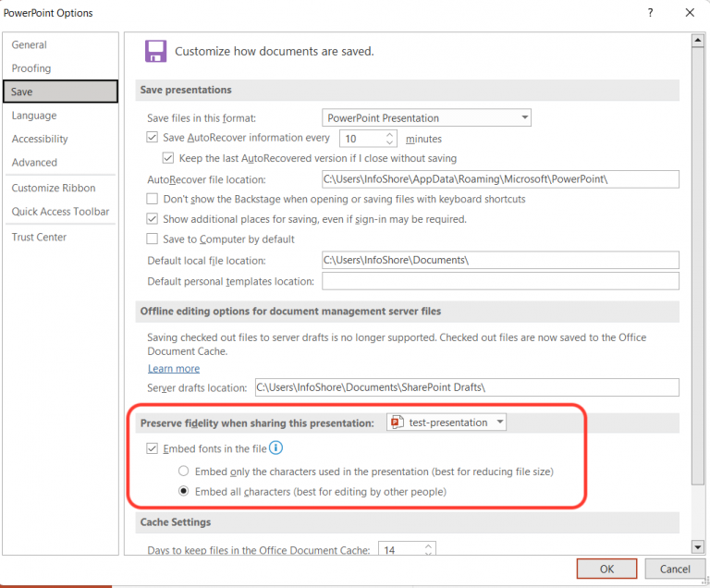
Task: Click the OK button
Action: (x=606, y=569)
